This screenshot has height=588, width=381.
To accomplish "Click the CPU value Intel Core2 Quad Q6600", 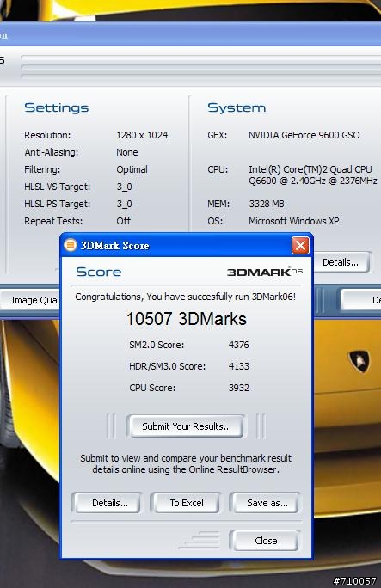I will (x=313, y=175).
